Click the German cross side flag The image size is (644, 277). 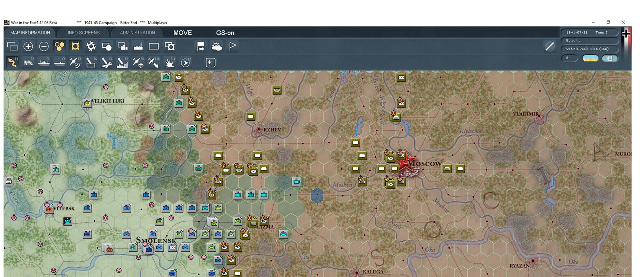626,34
